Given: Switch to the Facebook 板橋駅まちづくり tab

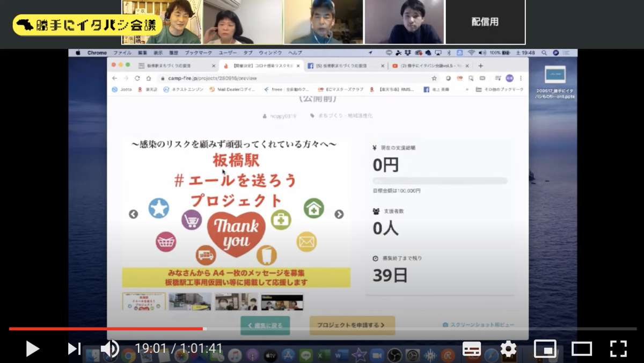Looking at the screenshot, I should coord(346,66).
